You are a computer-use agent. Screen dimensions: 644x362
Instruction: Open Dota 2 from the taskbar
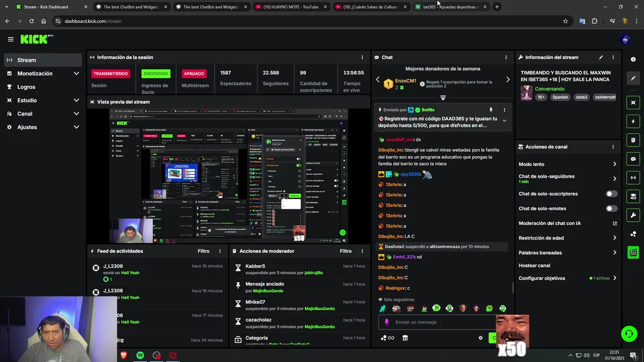click(173, 355)
